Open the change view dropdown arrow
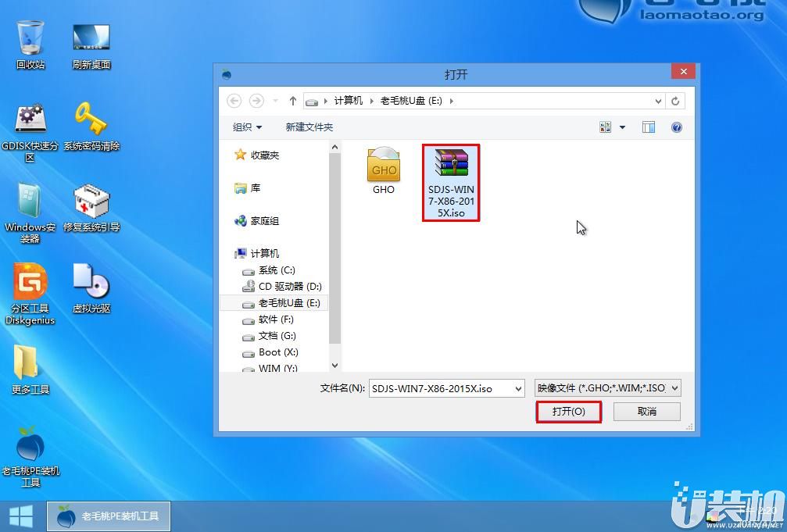 pos(622,127)
